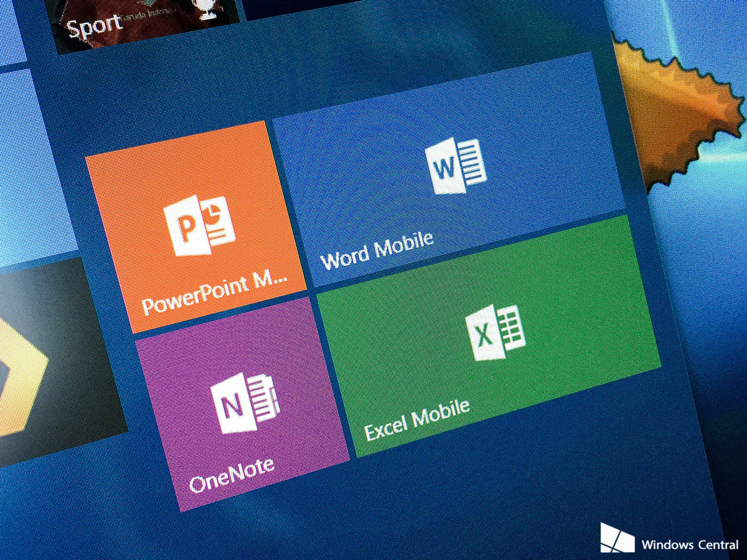Screen dimensions: 747x560
Task: Select the "Word Mobile" tile label
Action: click(377, 250)
